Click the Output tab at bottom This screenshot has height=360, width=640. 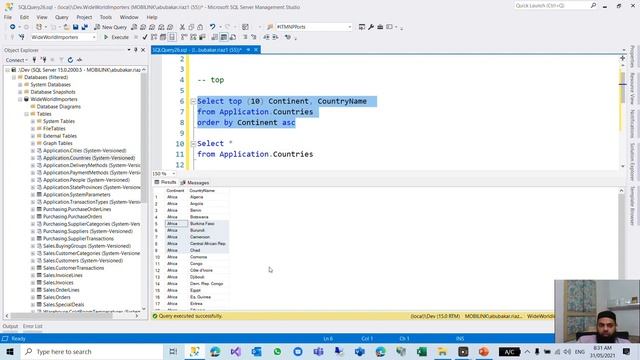tap(10, 327)
